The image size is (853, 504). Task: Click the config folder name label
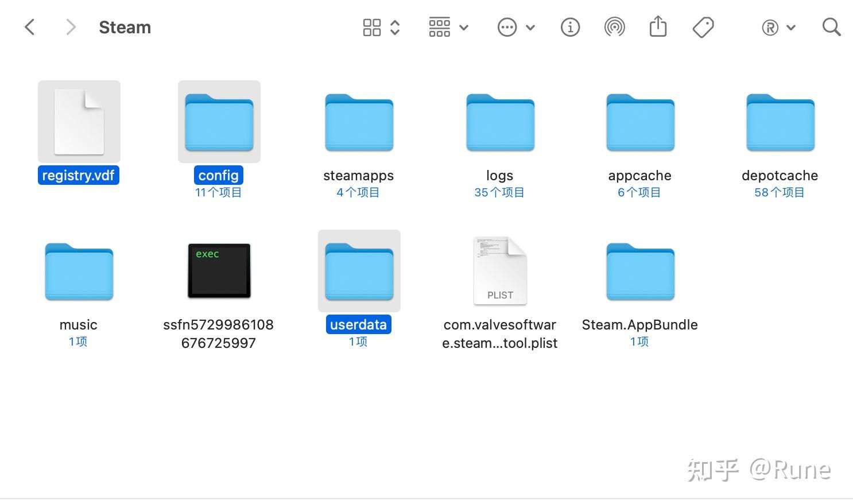[x=219, y=175]
